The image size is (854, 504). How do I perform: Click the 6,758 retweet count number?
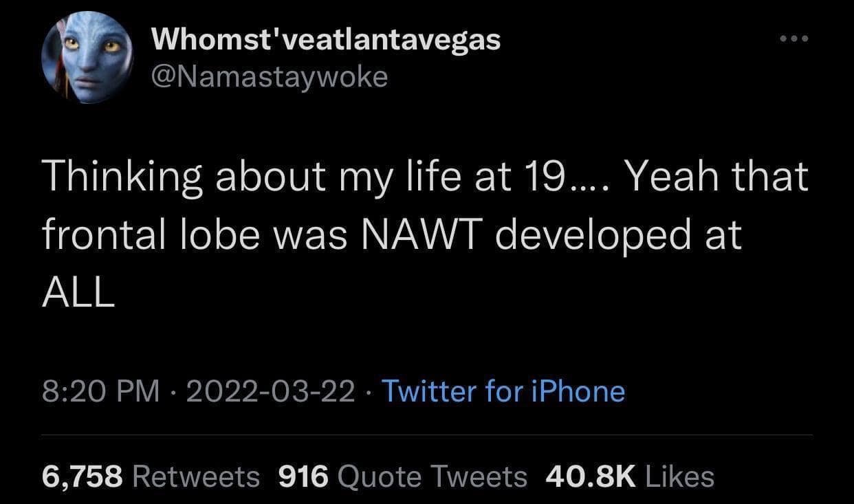[x=83, y=476]
